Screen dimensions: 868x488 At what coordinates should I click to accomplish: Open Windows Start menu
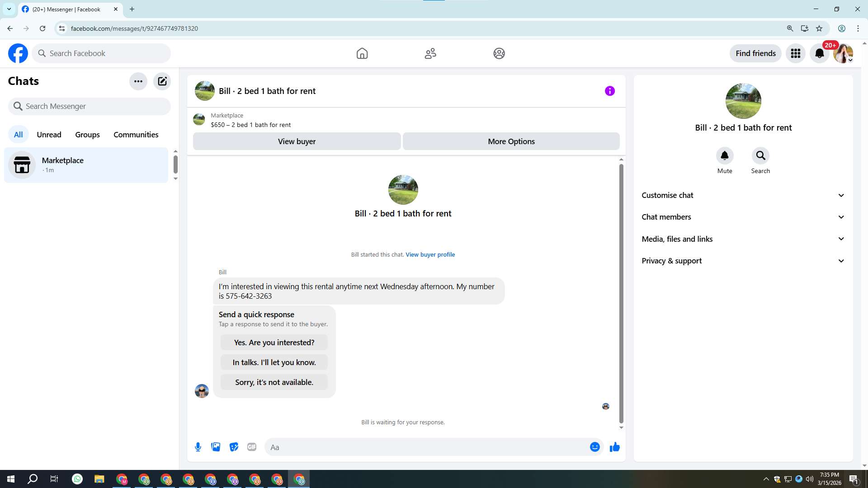tap(11, 479)
